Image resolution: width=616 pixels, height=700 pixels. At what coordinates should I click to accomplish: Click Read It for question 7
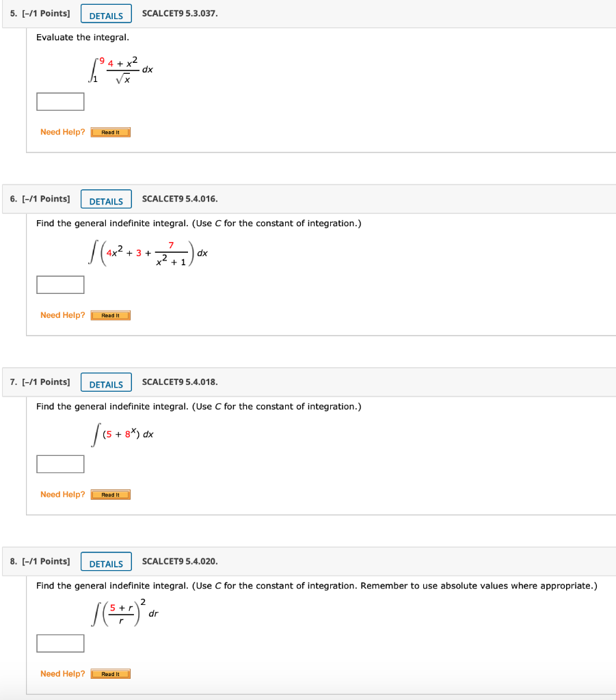110,494
